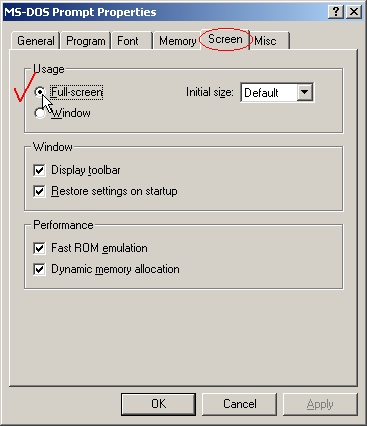Toggle Dynamic memory allocation checkbox

[39, 269]
